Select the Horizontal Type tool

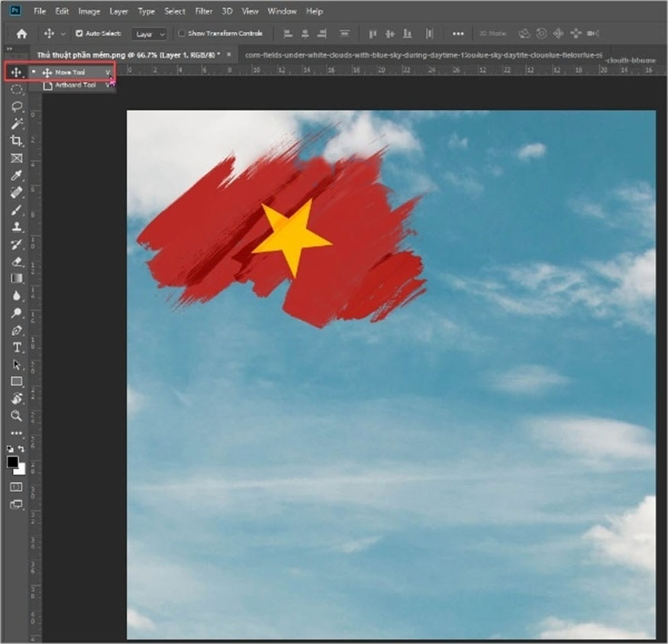[16, 348]
